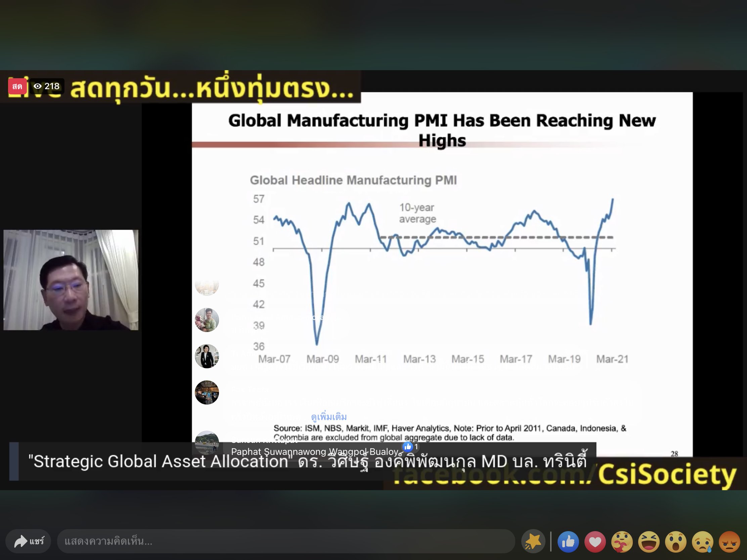Click the share arrow button
747x560 pixels.
click(x=28, y=541)
